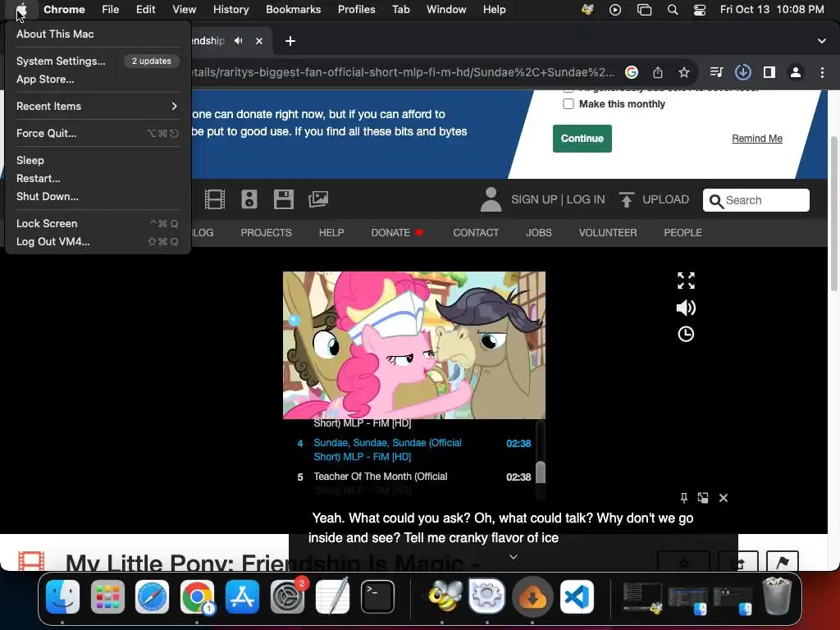This screenshot has height=630, width=840.
Task: Bookmark this page with star icon
Action: [683, 72]
